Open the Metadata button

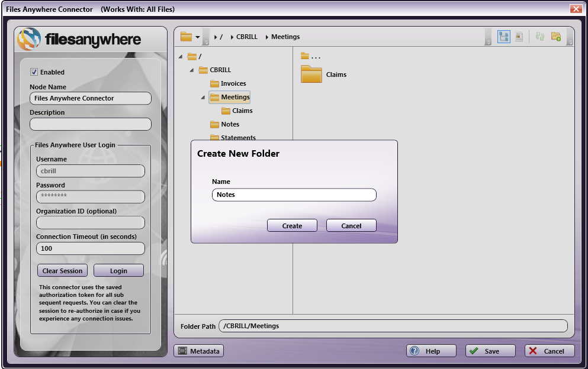(x=199, y=351)
